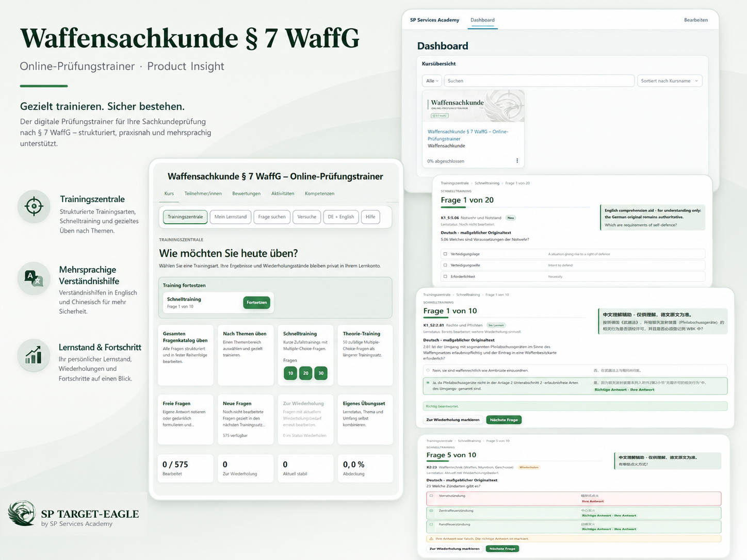747x560 pixels.
Task: Select the Trainingszentrale pill button
Action: [x=185, y=217]
